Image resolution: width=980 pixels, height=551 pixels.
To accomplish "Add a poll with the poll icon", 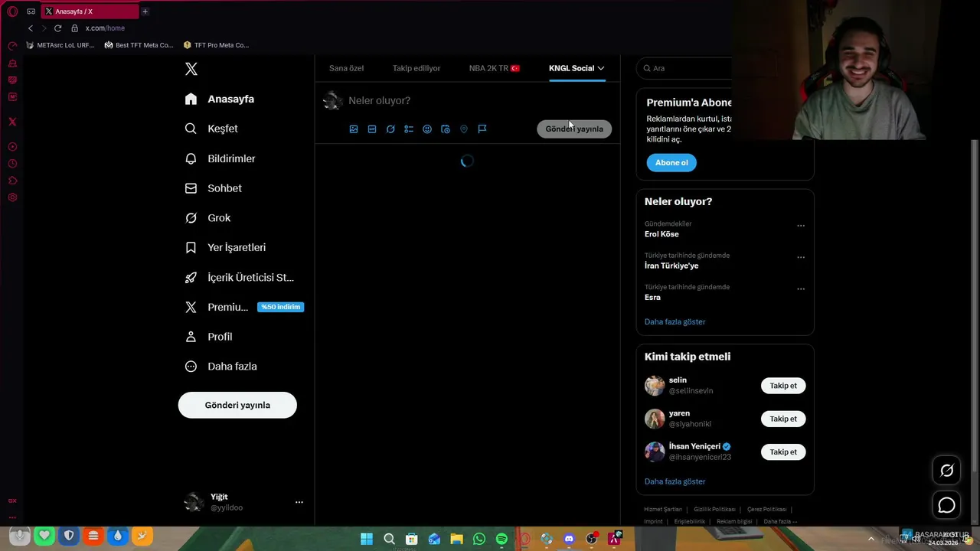I will click(409, 129).
